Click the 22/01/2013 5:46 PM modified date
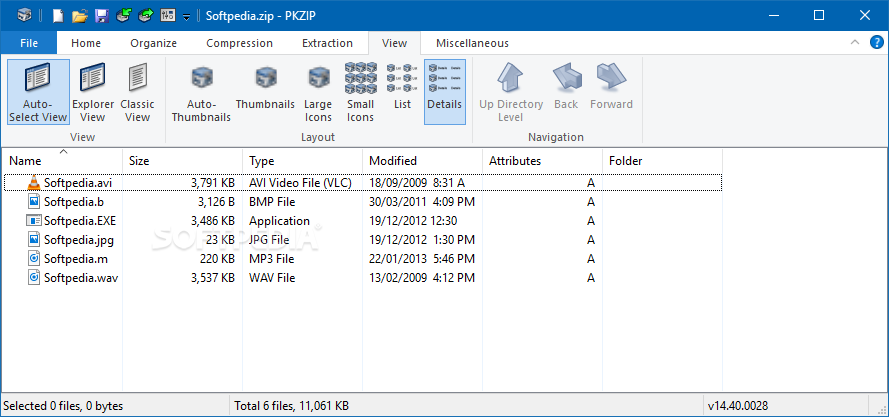The height and width of the screenshot is (417, 889). coord(422,259)
